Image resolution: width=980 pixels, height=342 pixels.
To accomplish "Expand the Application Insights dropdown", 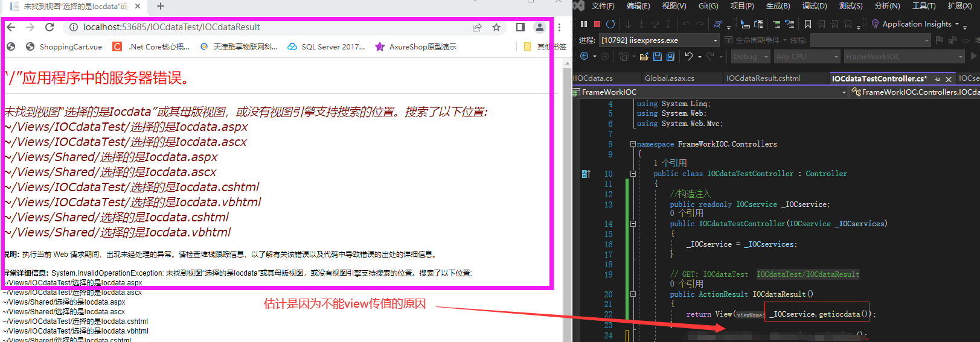I will 957,24.
